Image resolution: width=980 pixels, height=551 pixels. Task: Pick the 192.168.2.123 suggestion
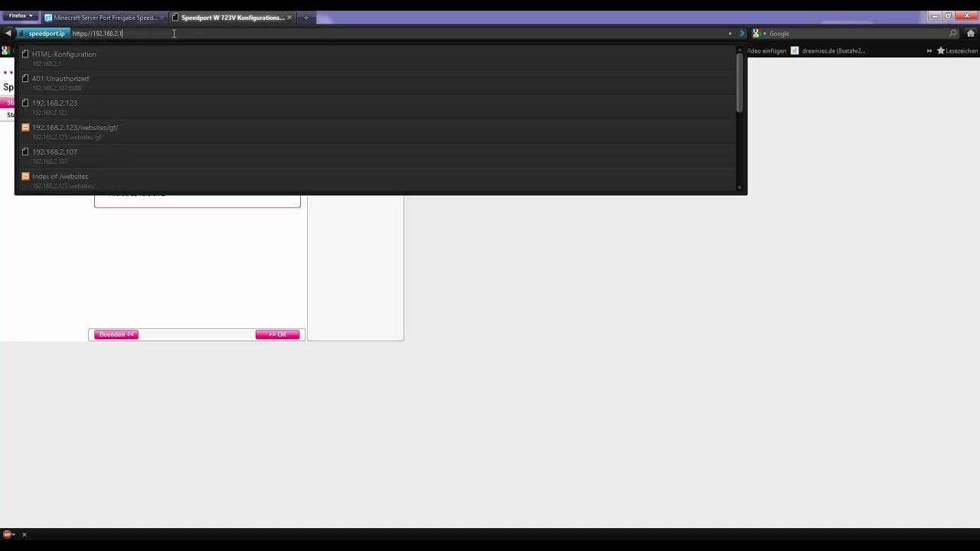376,107
